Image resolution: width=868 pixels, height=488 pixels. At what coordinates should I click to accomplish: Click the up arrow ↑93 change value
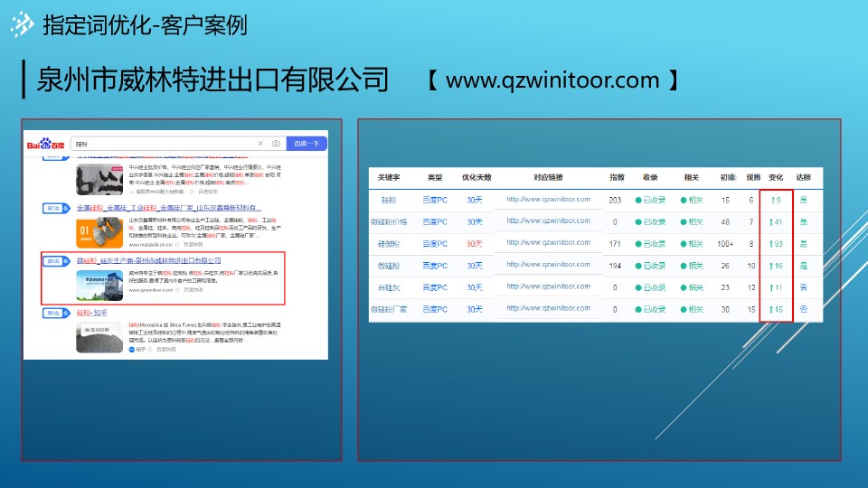click(775, 243)
